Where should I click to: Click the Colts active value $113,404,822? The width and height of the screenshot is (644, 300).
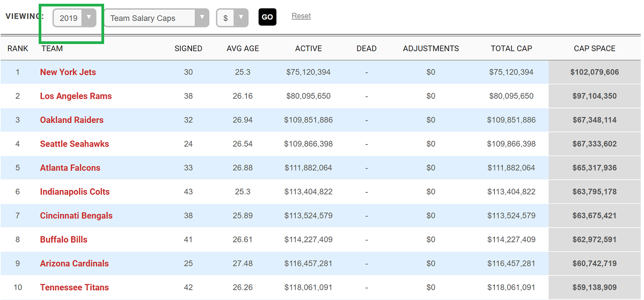[x=309, y=192]
